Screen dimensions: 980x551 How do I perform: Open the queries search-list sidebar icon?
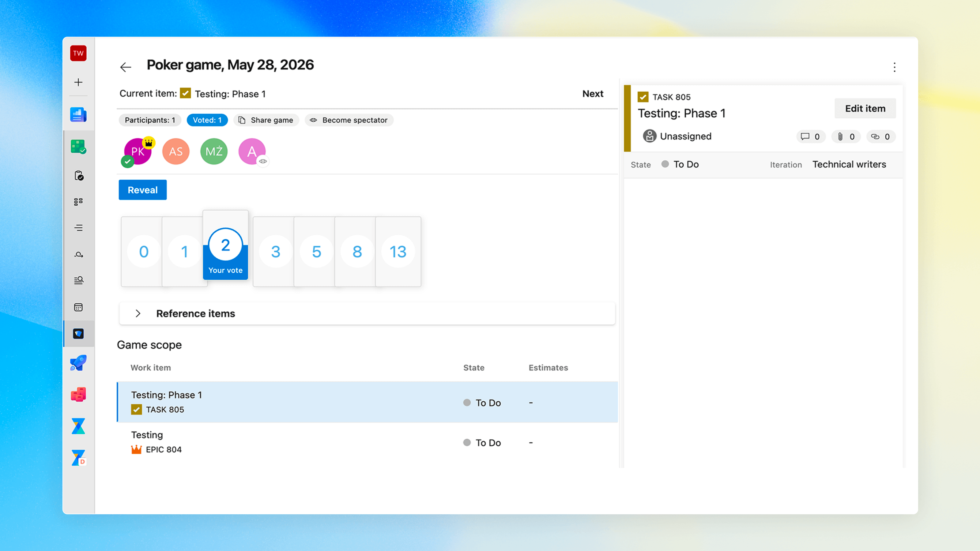click(x=78, y=280)
